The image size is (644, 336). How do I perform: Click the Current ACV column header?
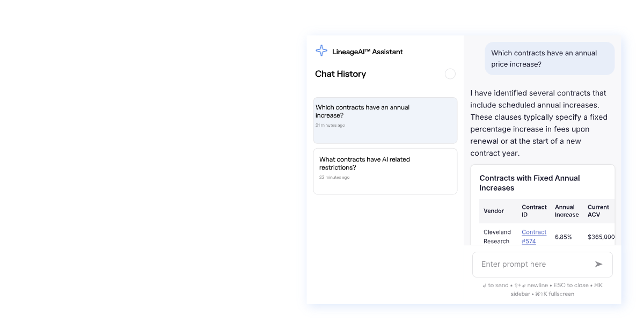coord(598,211)
